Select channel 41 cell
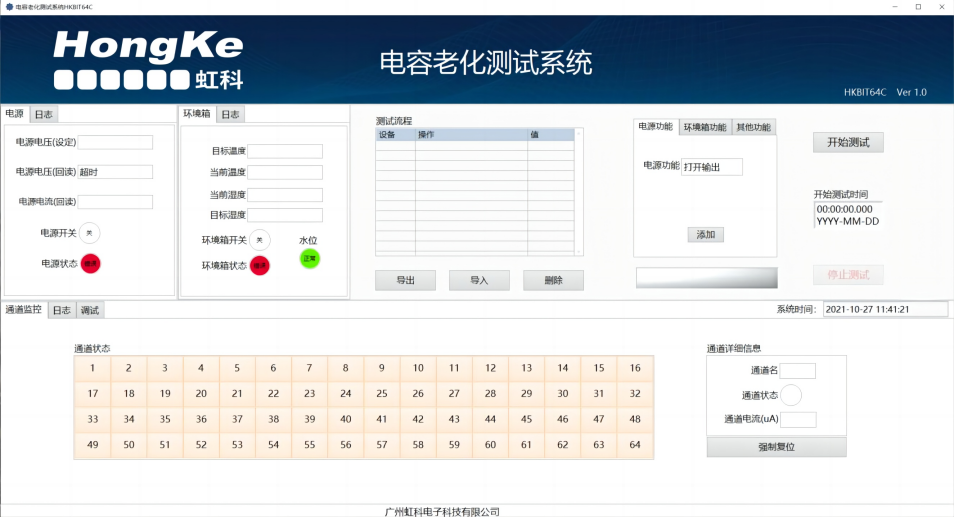Viewport: 959px width, 522px height. (382, 420)
